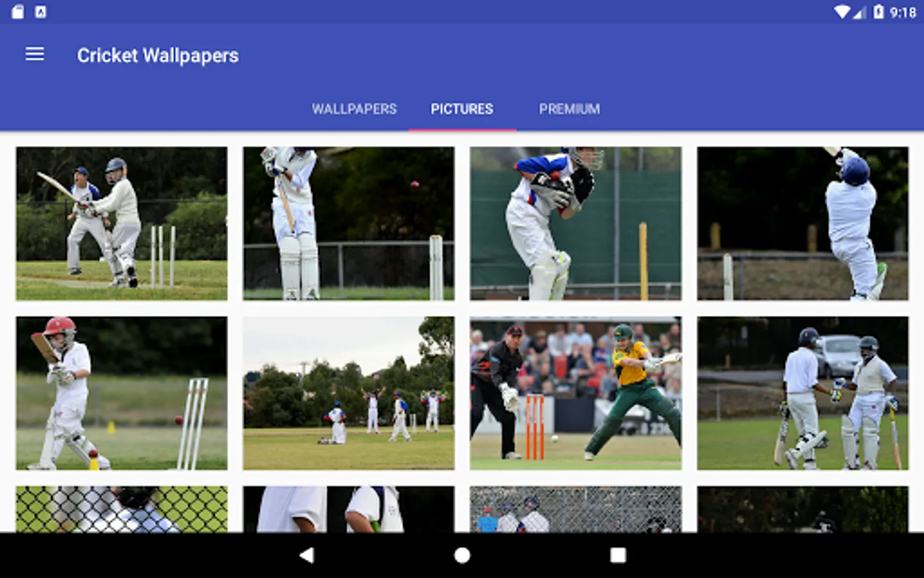Open picture of two batsmen near stumps
Viewport: 924px width, 578px height.
tap(121, 223)
